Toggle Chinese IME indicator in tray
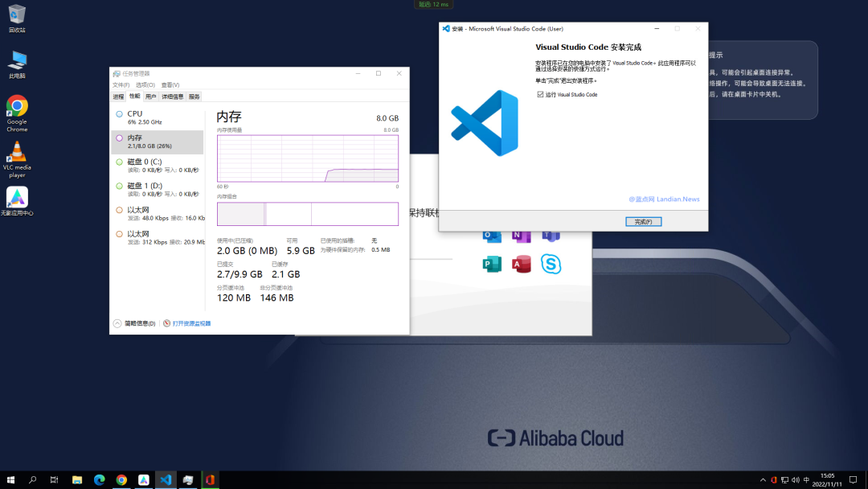 806,480
